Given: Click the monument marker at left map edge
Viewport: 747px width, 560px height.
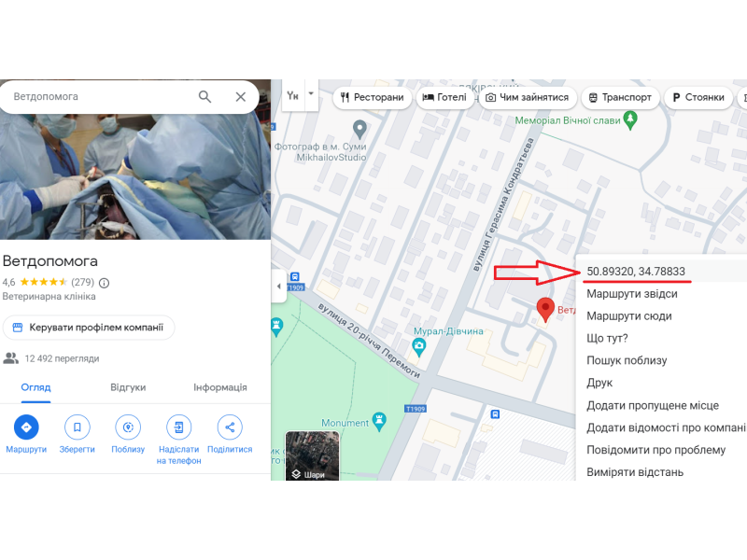Looking at the screenshot, I should (276, 328).
